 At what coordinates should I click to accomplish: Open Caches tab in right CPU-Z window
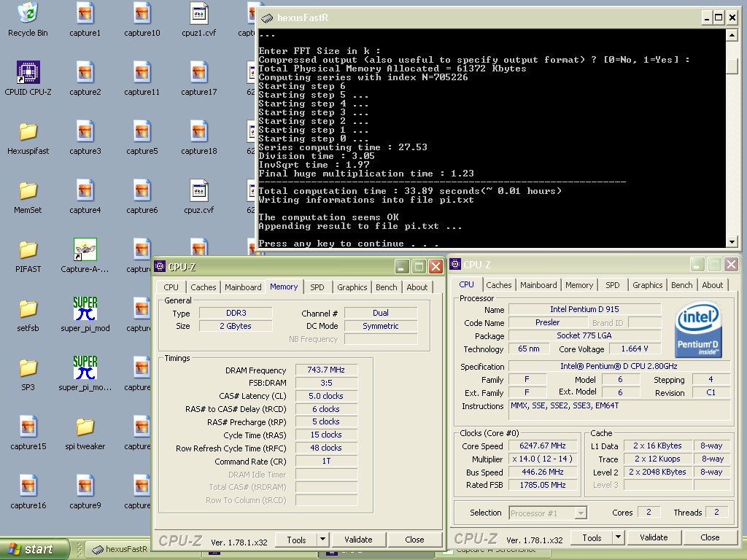coord(498,285)
